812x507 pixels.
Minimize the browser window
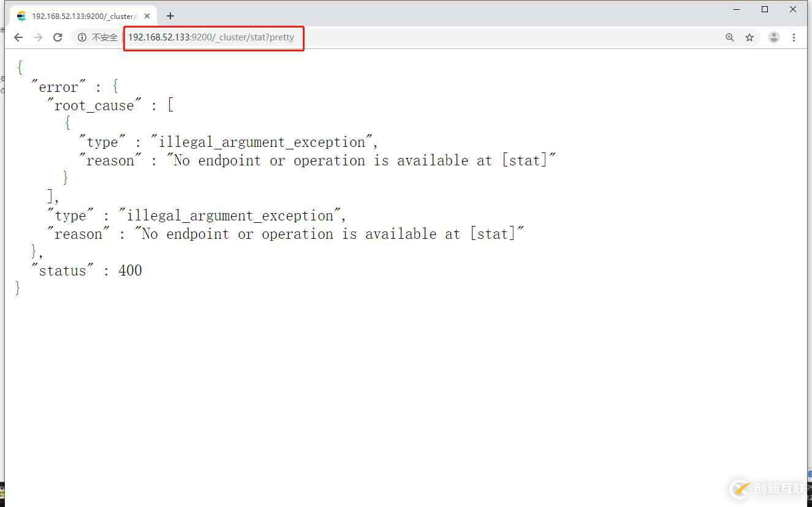pyautogui.click(x=737, y=9)
